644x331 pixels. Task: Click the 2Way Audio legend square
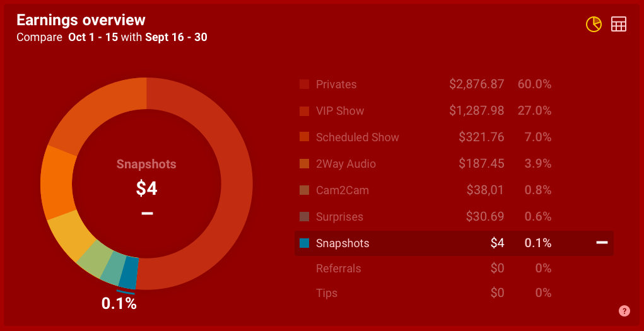pos(305,164)
